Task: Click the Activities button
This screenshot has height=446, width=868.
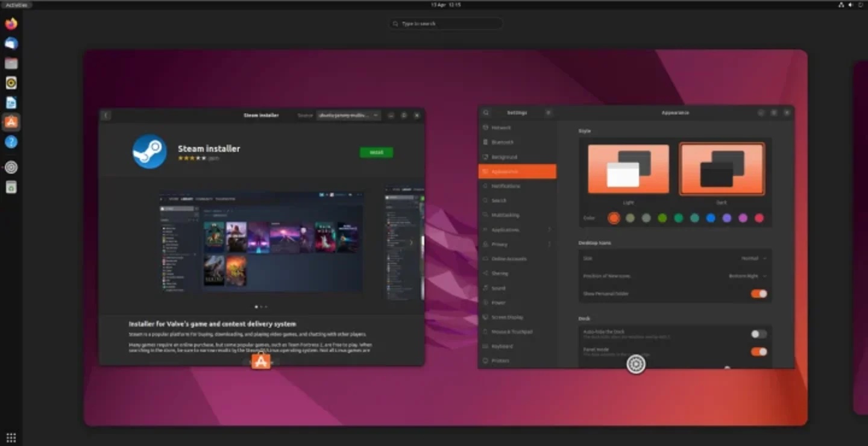Action: click(16, 4)
